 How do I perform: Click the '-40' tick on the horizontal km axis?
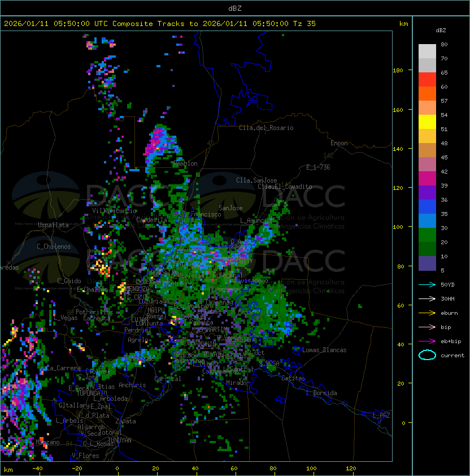pyautogui.click(x=37, y=469)
